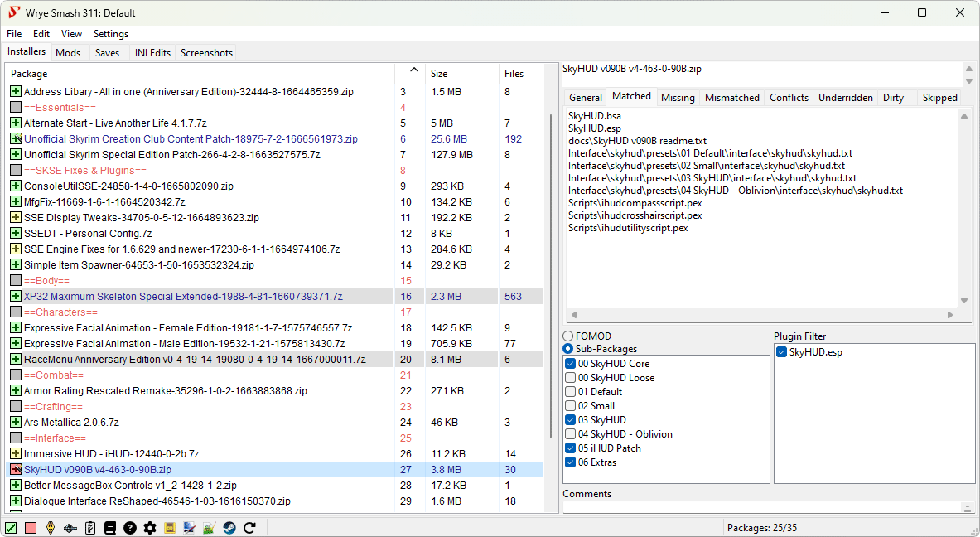
Task: Switch to the Mods tab
Action: click(68, 53)
